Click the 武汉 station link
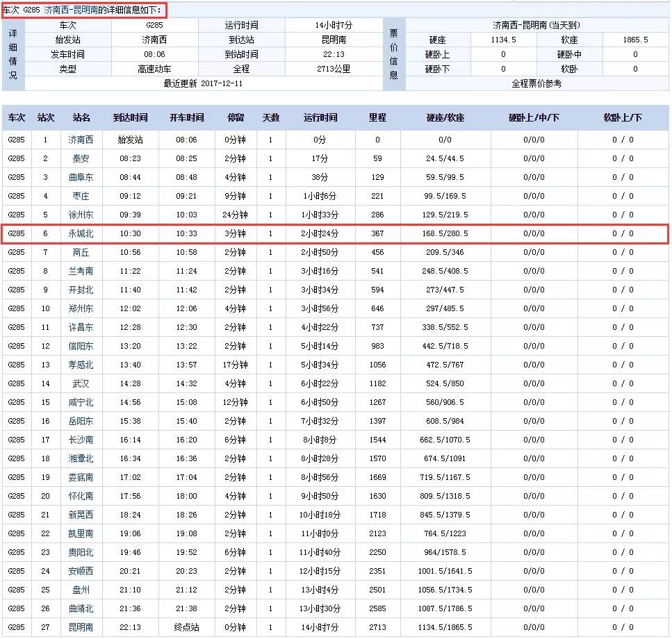This screenshot has width=672, height=639. (x=81, y=383)
